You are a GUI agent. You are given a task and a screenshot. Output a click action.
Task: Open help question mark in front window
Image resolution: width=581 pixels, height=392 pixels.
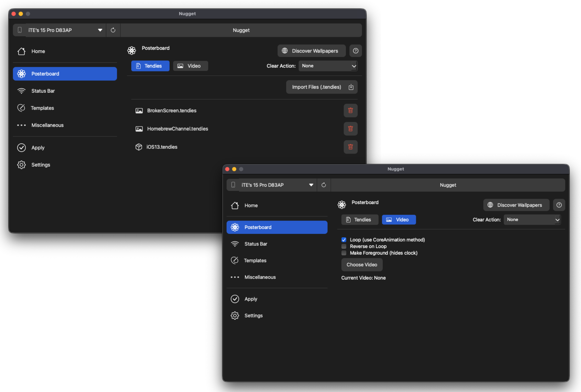(559, 205)
